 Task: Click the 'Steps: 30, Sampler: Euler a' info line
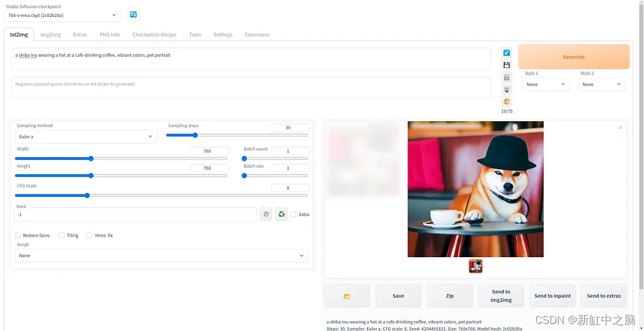424,329
